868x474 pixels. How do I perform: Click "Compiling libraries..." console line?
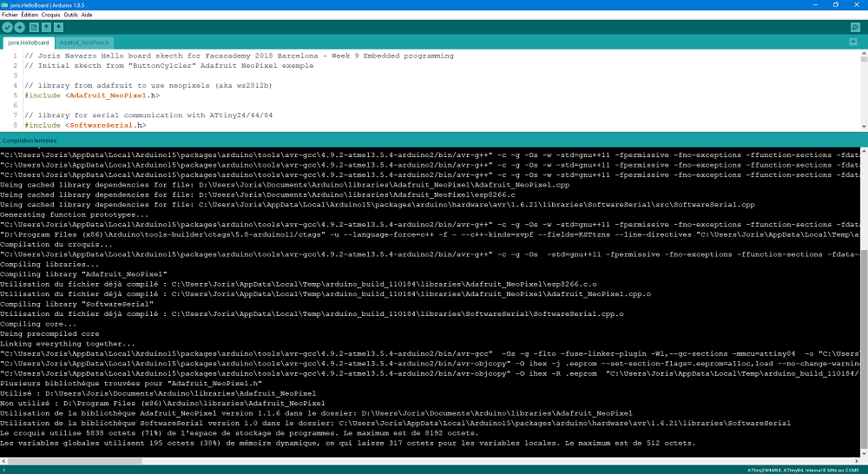point(49,264)
